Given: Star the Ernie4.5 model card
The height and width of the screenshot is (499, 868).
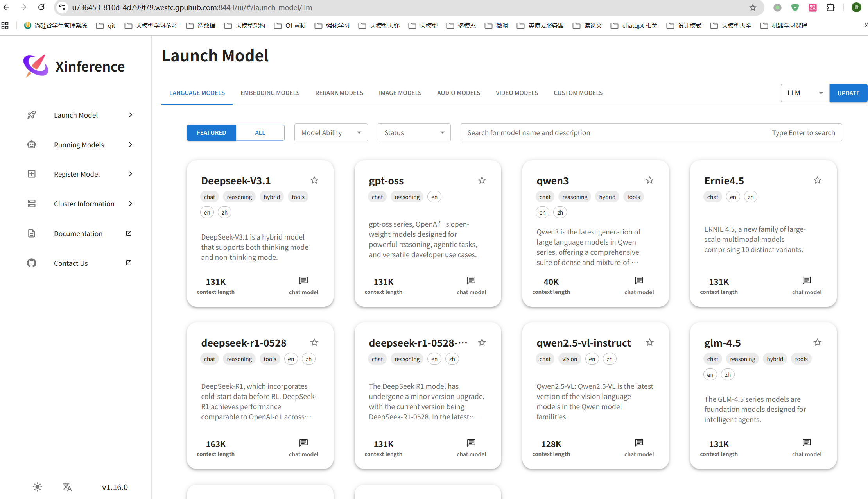Looking at the screenshot, I should tap(817, 180).
